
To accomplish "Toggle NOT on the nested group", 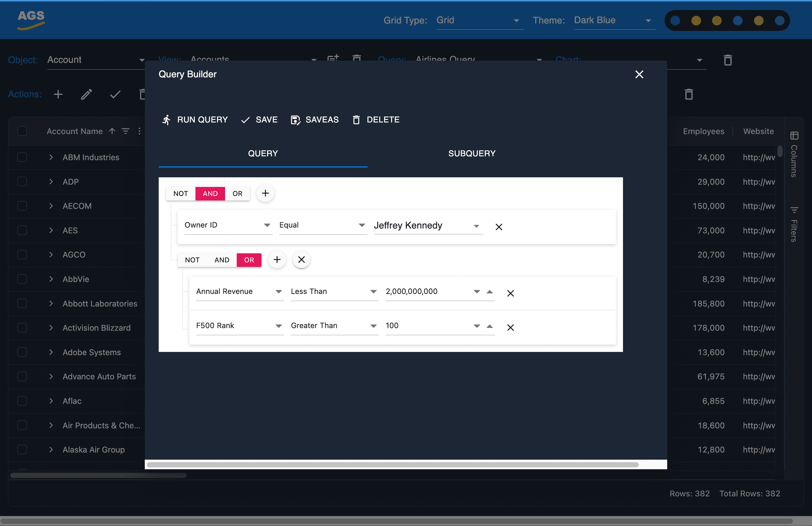I will point(192,260).
